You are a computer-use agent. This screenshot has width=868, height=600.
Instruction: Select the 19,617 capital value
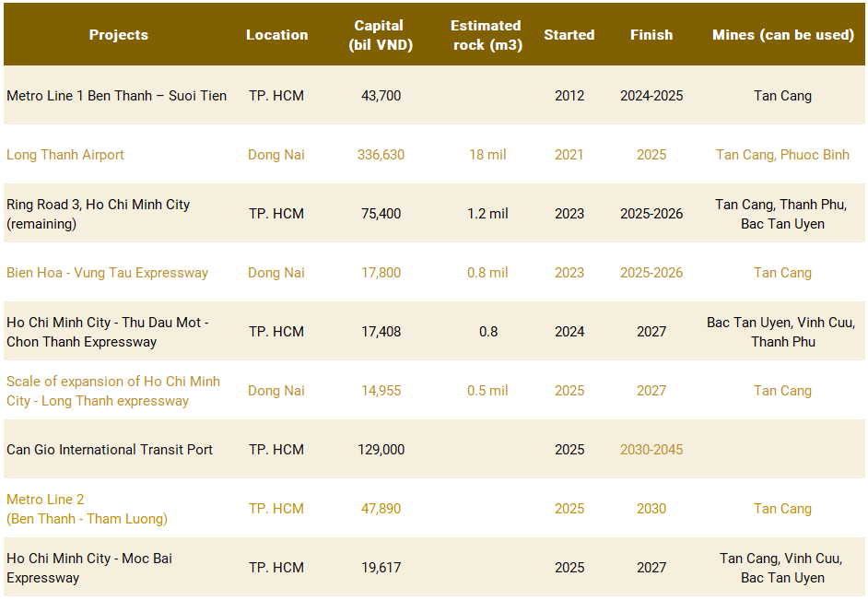click(x=381, y=568)
